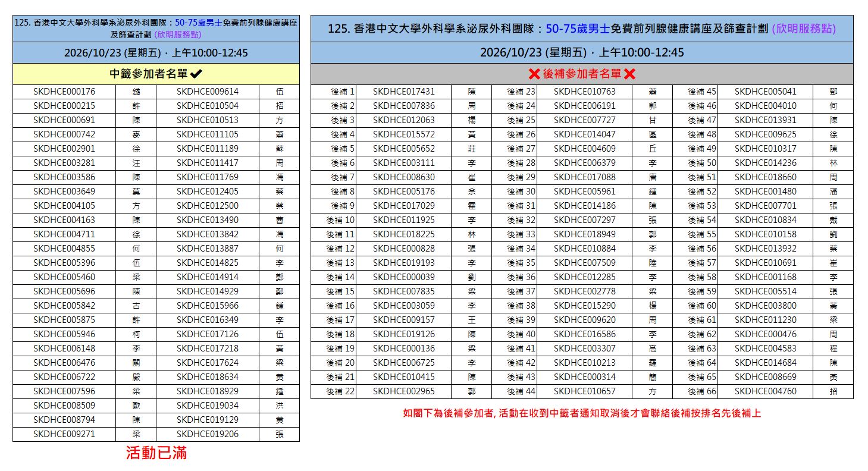The width and height of the screenshot is (868, 471).
Task: Select the surname 錢 beside SKDHCE000176
Action: tap(136, 92)
